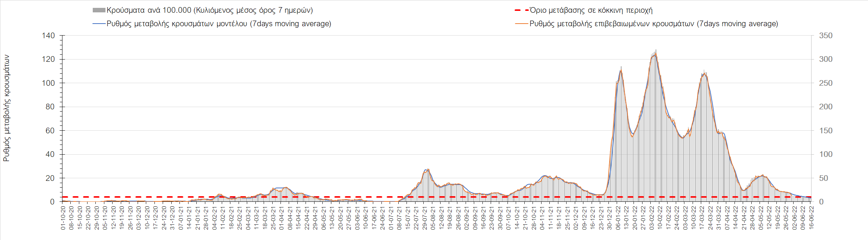Select the legend text 'Όριο μετάβασης σε κόκκινη περιοχή'
Screen dimensions: 868x240
[591, 10]
